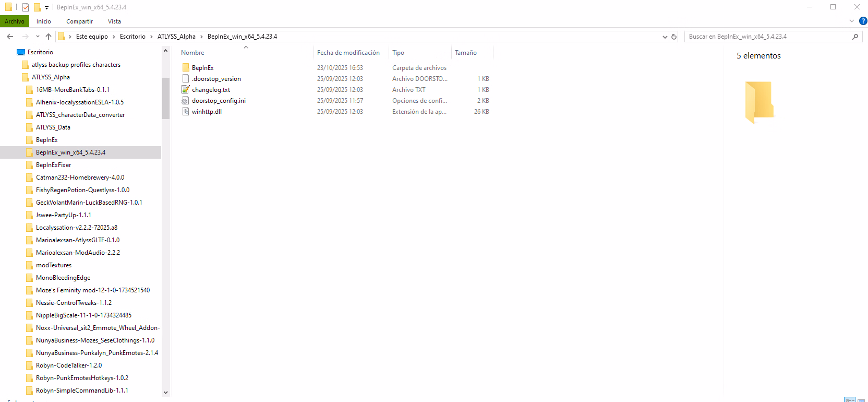
Task: Click the New Folder icon in title bar
Action: pos(37,7)
